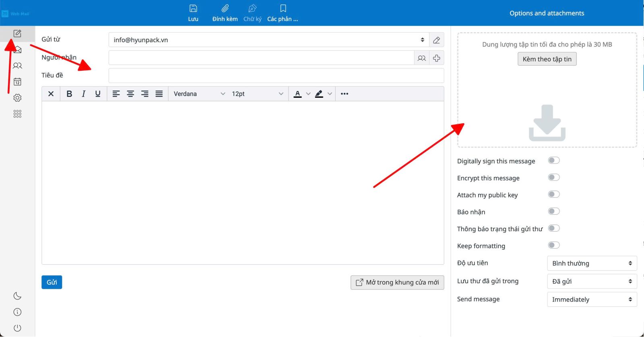Toggle dark mode moon icon
Screen dimensions: 644x337
coord(17,296)
